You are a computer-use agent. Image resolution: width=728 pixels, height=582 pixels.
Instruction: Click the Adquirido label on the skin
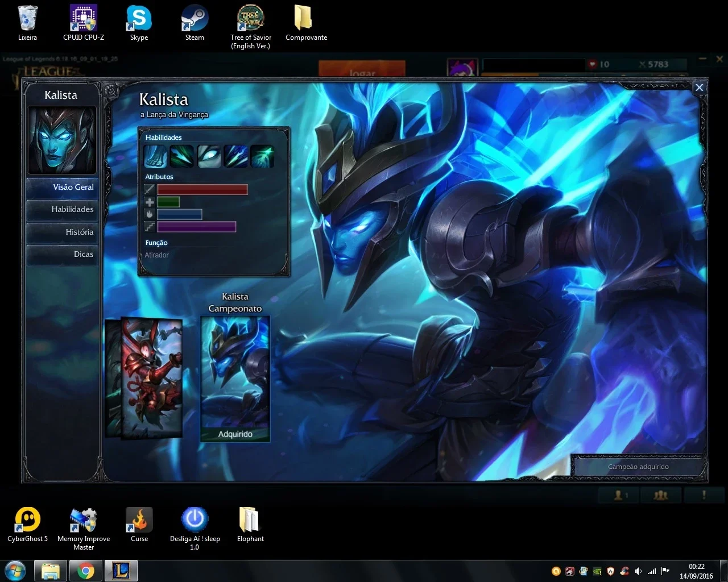click(235, 434)
